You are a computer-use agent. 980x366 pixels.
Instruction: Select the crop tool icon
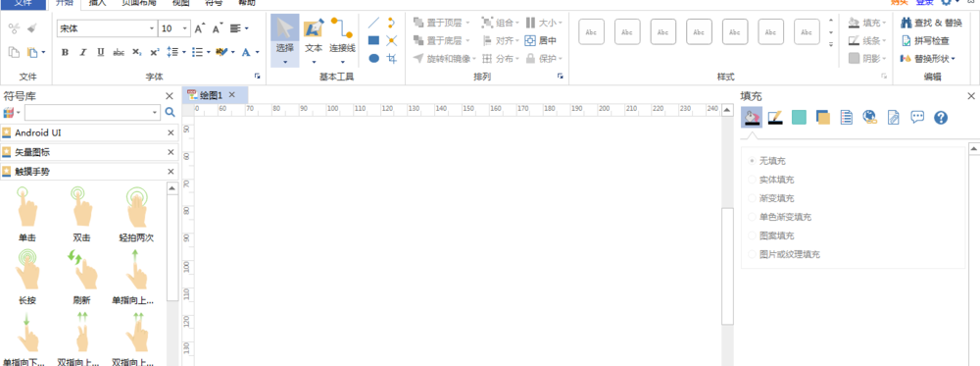point(391,58)
